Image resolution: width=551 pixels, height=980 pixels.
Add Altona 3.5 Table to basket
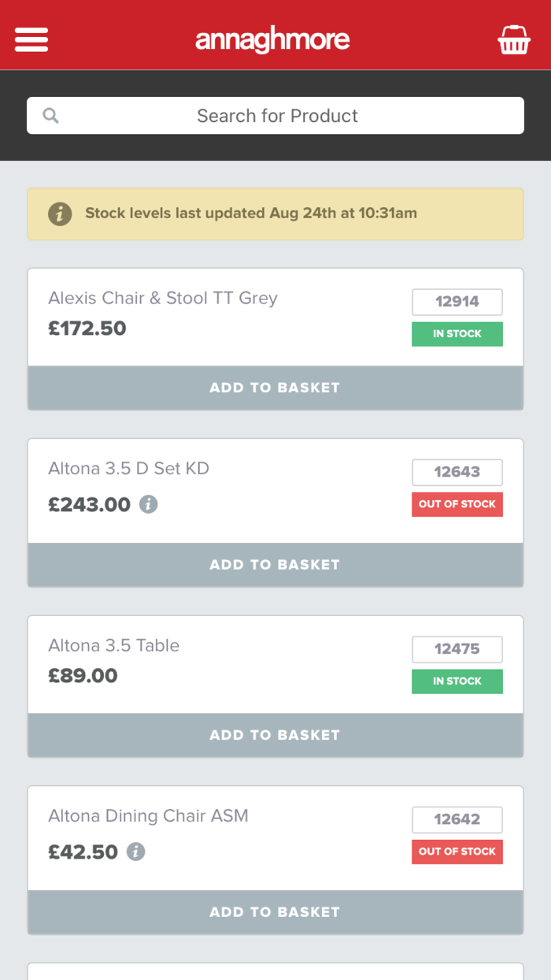tap(275, 735)
